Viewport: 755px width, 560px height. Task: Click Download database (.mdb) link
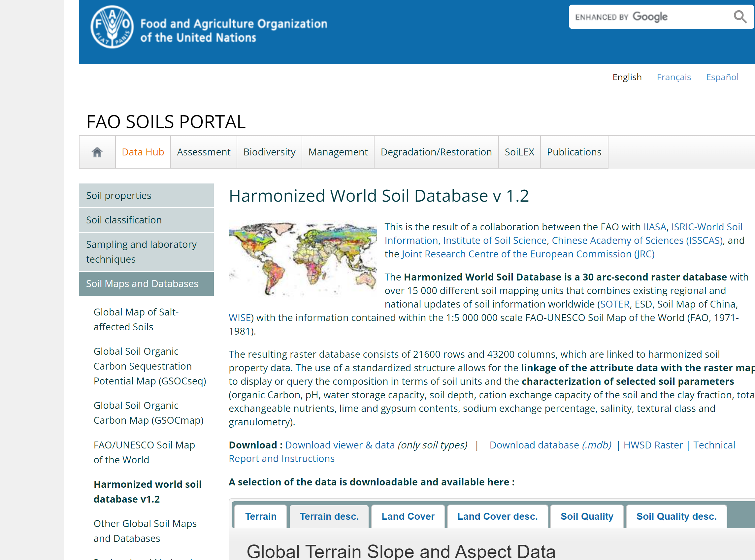pos(550,445)
